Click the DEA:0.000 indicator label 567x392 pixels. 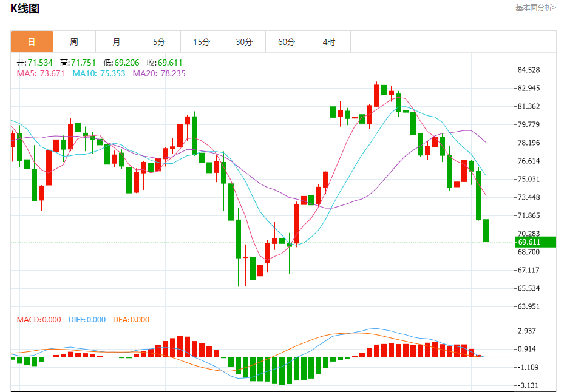coord(131,320)
